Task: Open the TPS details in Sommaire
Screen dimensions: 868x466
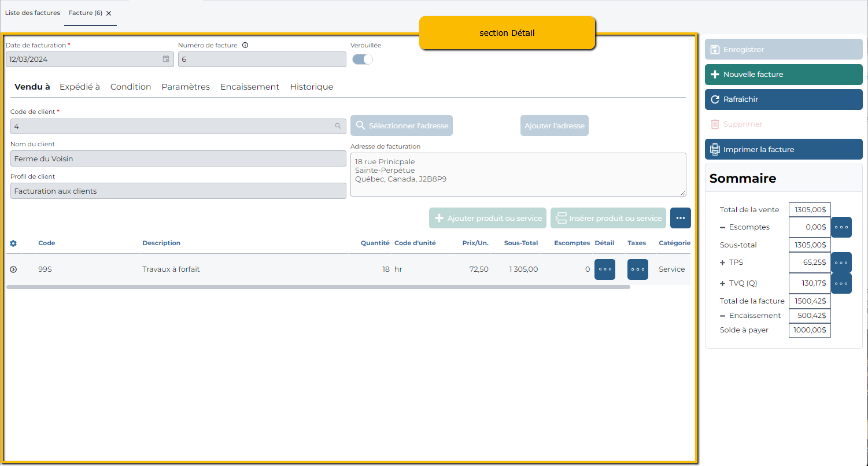Action: (841, 262)
